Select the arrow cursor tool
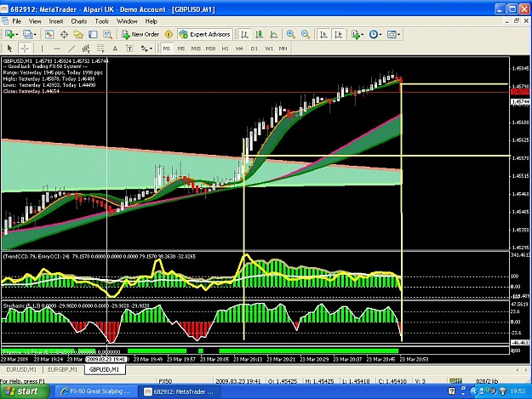 pos(9,48)
